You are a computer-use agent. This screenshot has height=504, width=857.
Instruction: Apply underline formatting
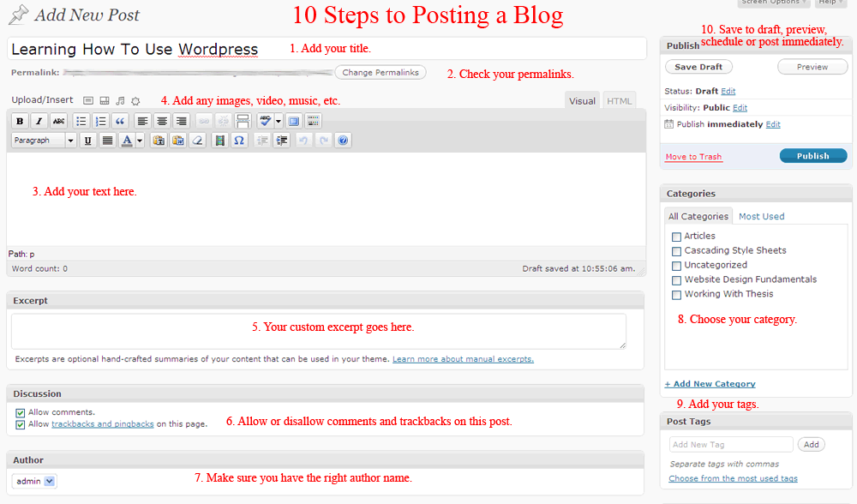tap(87, 141)
